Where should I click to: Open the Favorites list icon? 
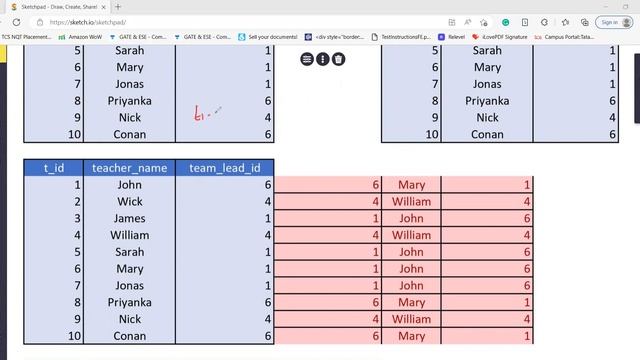565,22
